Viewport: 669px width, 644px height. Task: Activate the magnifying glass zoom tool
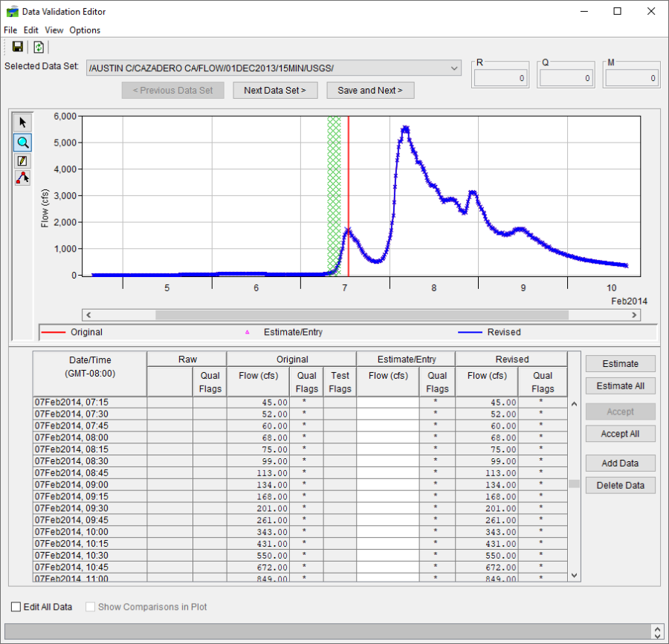coord(22,142)
